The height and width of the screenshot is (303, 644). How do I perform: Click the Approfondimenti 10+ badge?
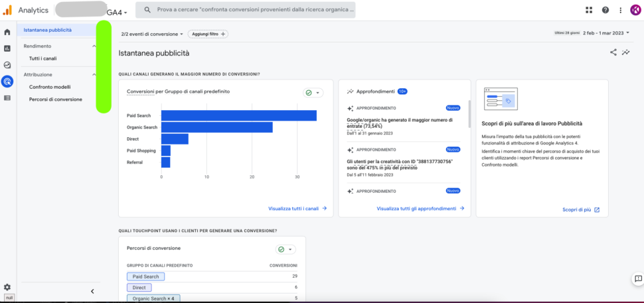point(402,91)
